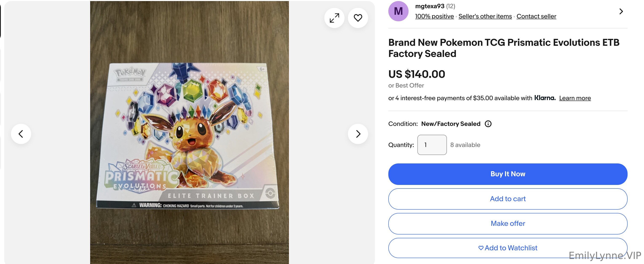Expand seller details with the right chevron

coord(621,12)
